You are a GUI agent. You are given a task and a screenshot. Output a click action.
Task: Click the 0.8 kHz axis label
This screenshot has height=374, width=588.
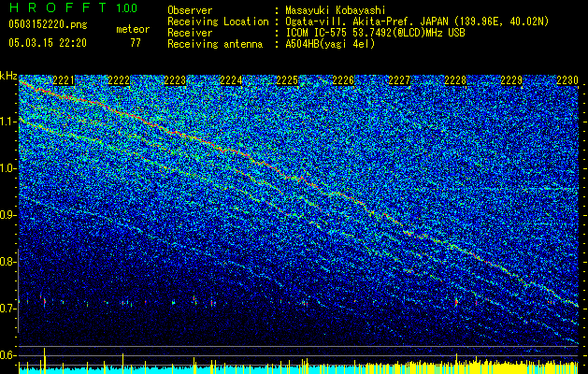point(7,262)
